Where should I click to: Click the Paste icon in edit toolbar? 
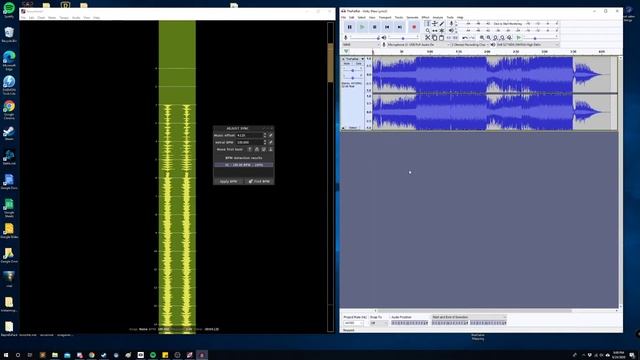[x=441, y=38]
